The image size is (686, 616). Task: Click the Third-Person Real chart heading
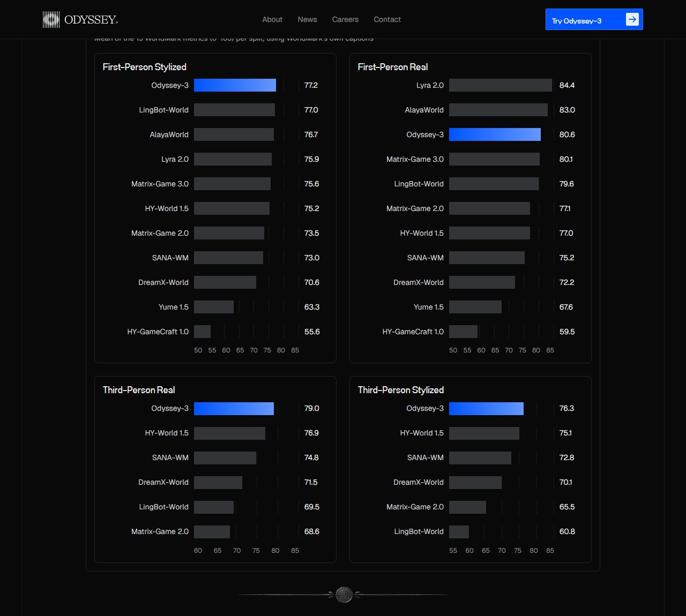[x=139, y=390]
